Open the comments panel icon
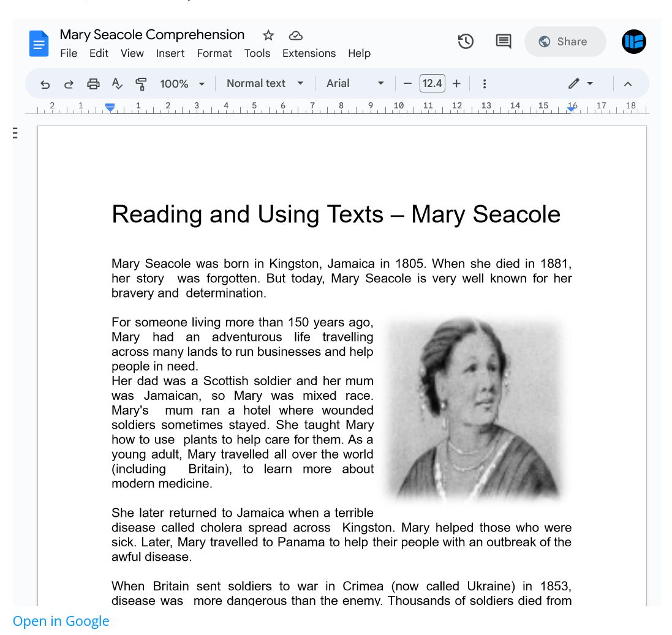Image resolution: width=672 pixels, height=635 pixels. click(x=503, y=42)
